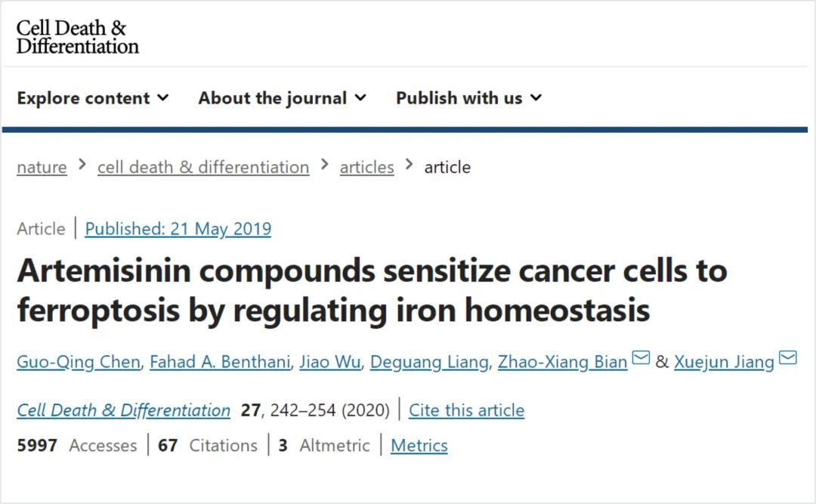
Task: Select author Xuejun Jiang
Action: click(x=724, y=362)
